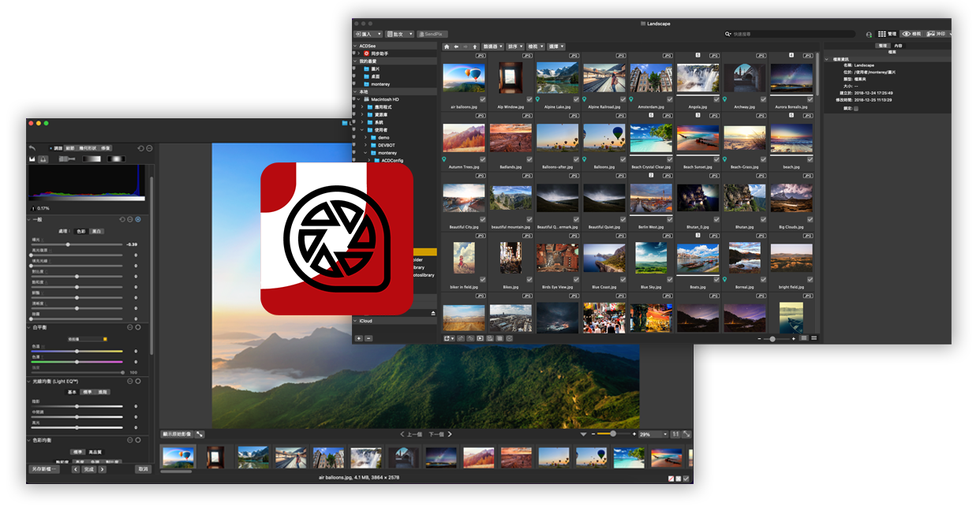Open Angola.jpg waterfall thumbnail
This screenshot has width=980, height=514.
[698, 78]
